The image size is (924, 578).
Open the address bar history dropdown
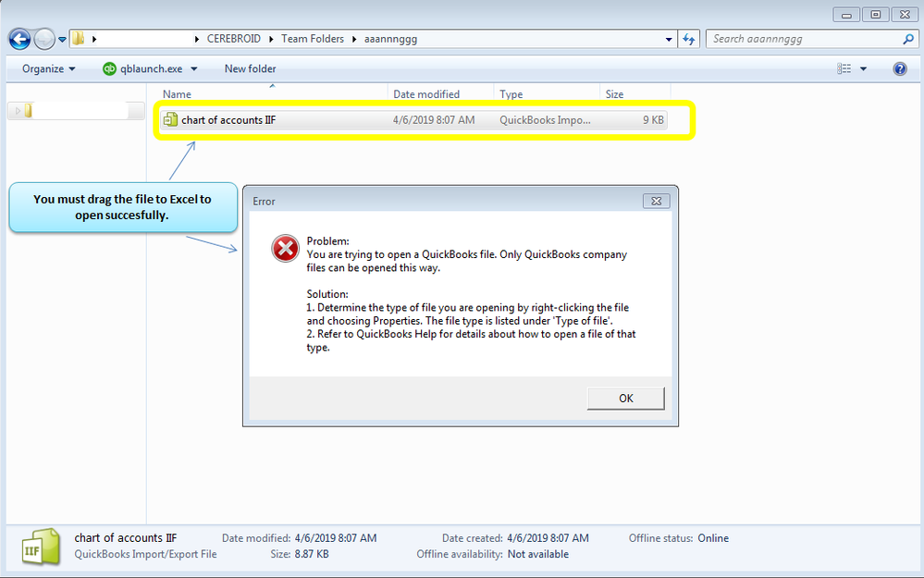668,40
